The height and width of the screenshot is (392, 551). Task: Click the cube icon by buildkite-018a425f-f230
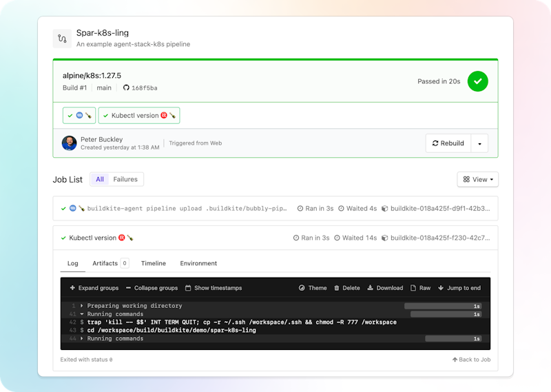385,238
